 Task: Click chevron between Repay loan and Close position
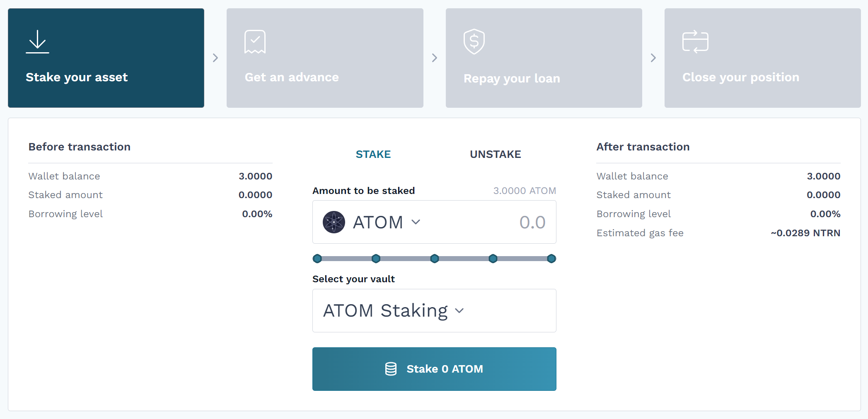click(653, 58)
